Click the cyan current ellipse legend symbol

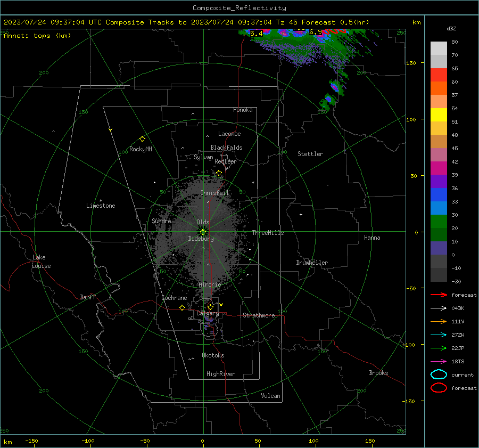pyautogui.click(x=439, y=374)
